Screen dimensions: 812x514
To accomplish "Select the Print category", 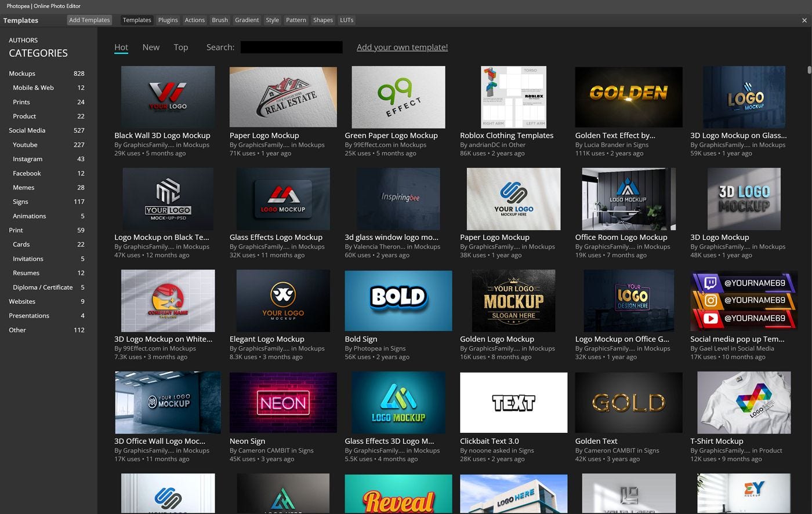I will coord(46,230).
